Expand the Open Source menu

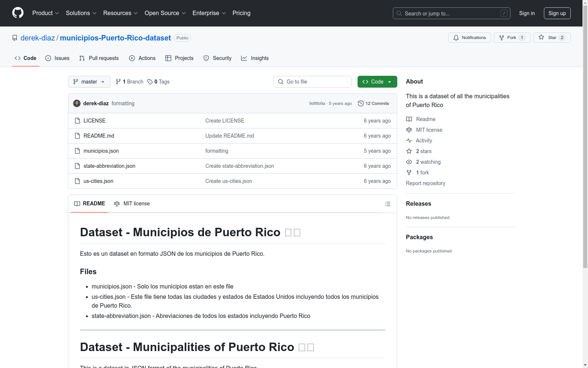[x=165, y=13]
